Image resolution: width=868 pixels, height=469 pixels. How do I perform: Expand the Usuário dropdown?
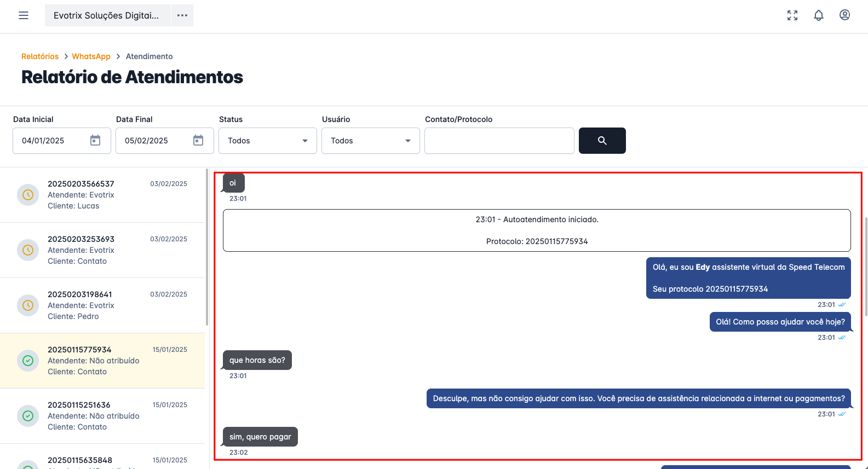tap(370, 141)
